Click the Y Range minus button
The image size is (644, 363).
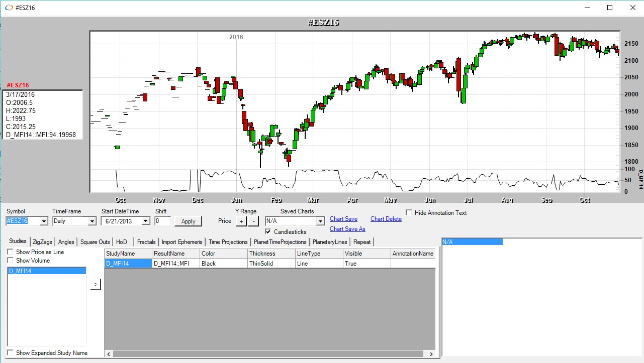point(253,221)
